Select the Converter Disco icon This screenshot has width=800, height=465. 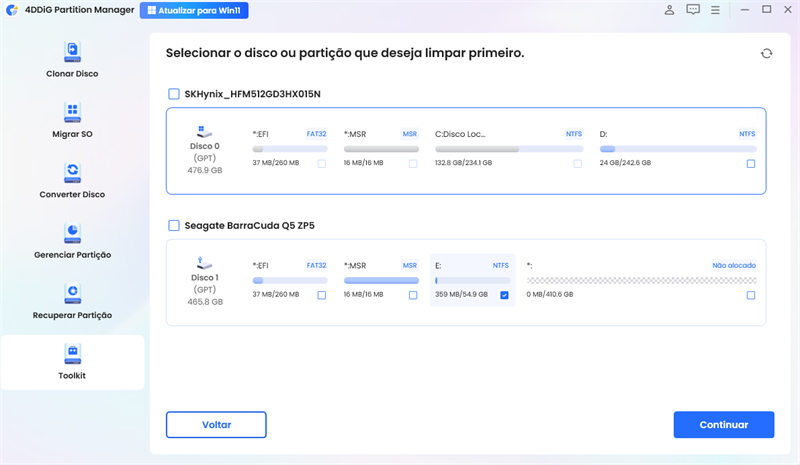point(72,171)
